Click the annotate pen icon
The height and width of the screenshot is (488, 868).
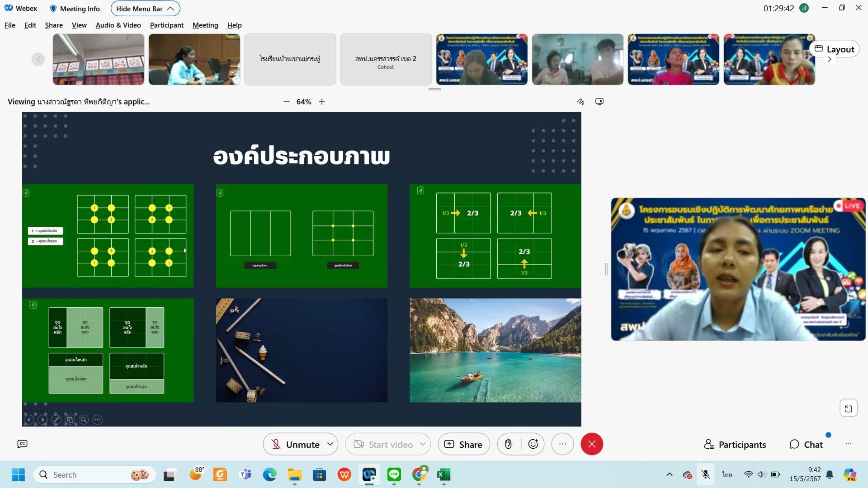(x=580, y=102)
